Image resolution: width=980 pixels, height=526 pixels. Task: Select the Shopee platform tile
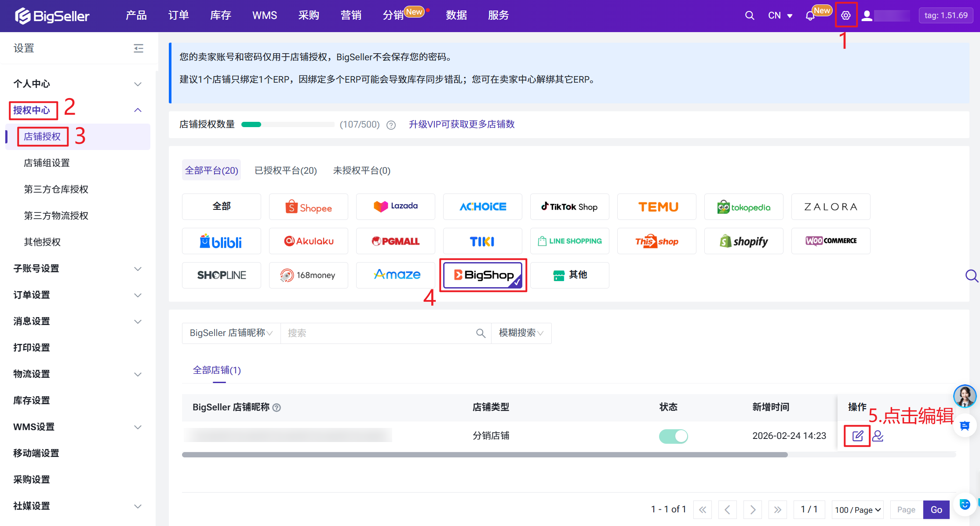pyautogui.click(x=309, y=207)
